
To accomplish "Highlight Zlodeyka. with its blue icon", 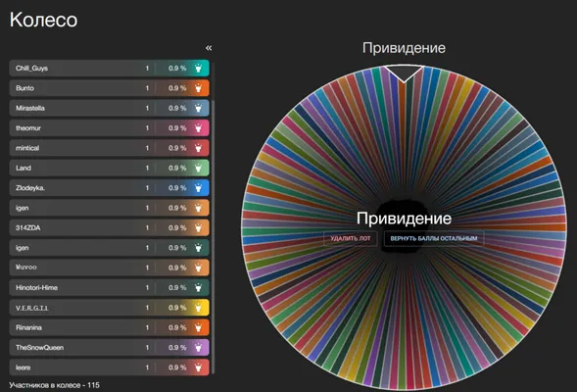I will point(198,188).
